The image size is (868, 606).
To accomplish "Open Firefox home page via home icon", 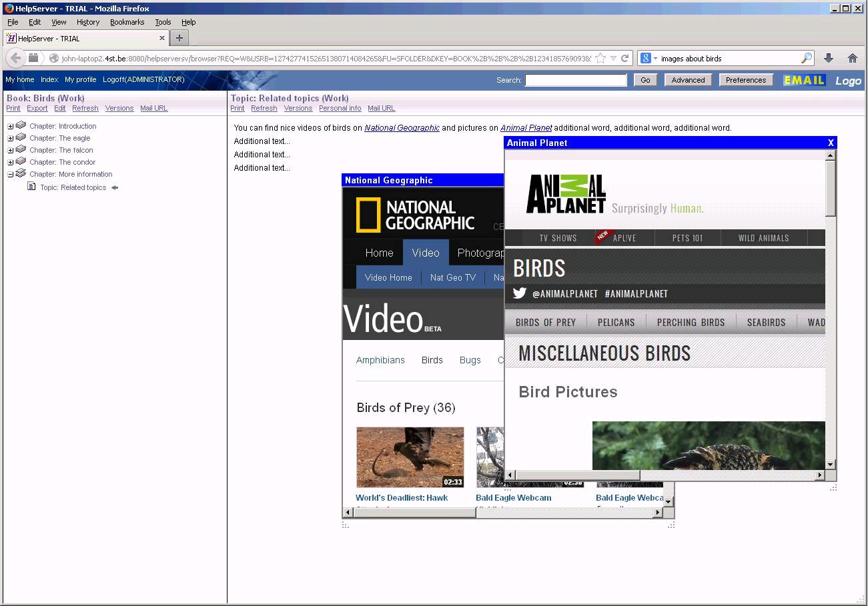I will pos(853,58).
